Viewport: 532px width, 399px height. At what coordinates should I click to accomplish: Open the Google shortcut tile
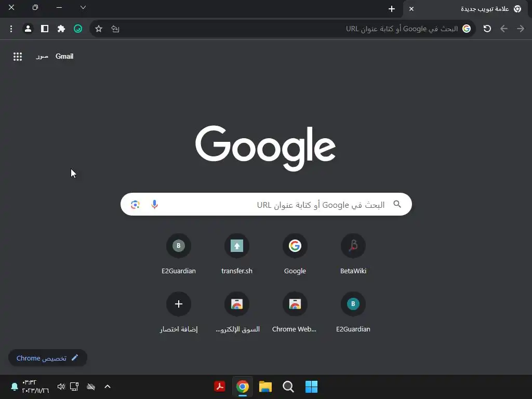pos(295,253)
